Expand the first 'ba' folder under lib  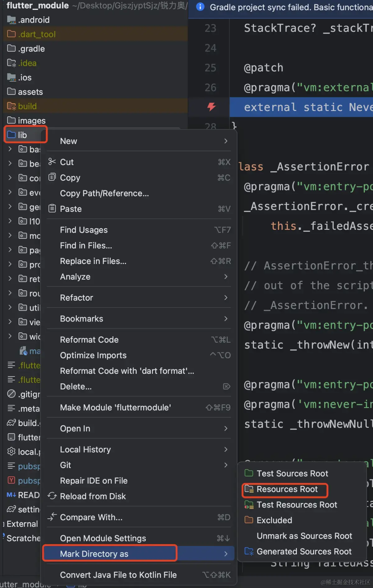[10, 149]
